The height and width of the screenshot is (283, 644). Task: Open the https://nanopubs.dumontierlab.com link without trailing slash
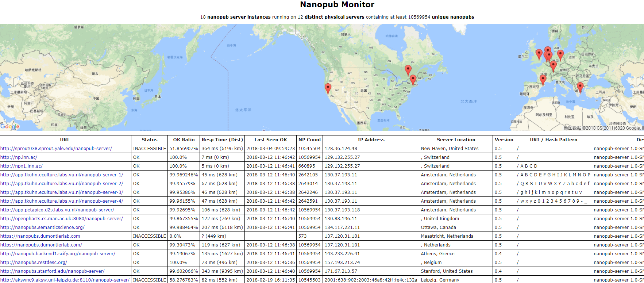point(40,236)
